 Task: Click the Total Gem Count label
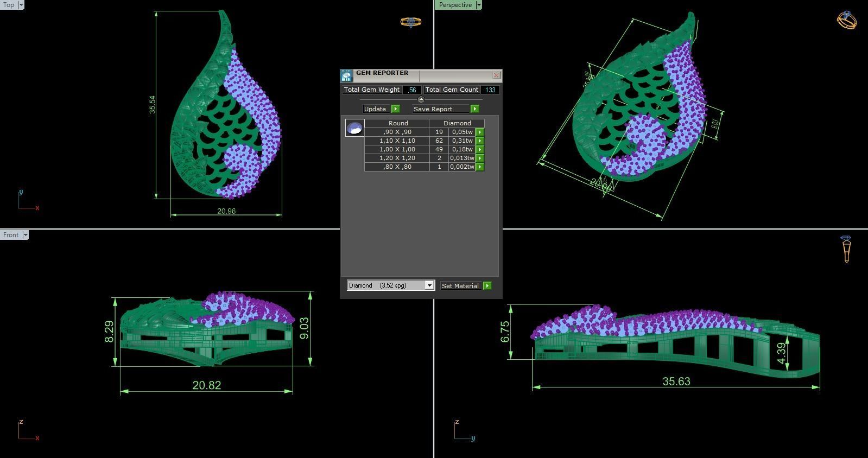point(452,90)
